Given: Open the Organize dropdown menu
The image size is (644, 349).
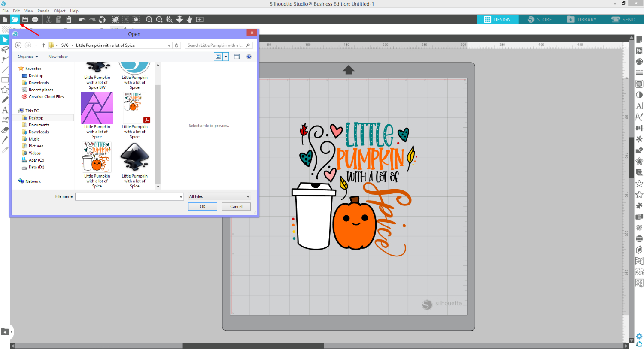Looking at the screenshot, I should click(28, 57).
